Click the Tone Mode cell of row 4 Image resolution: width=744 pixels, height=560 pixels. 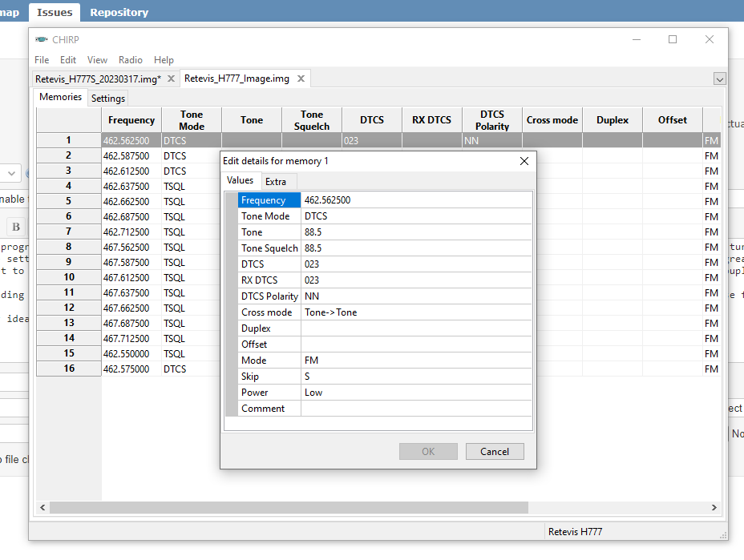[x=192, y=187]
